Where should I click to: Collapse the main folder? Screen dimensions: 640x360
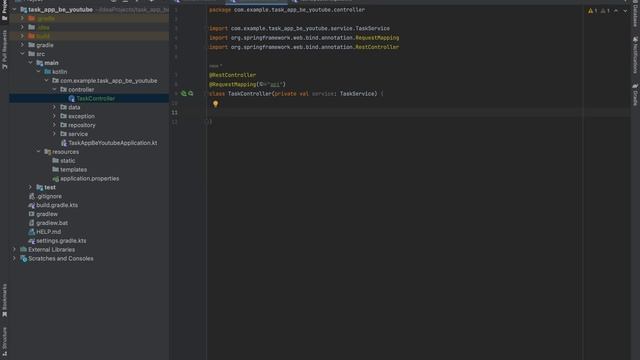[x=31, y=63]
